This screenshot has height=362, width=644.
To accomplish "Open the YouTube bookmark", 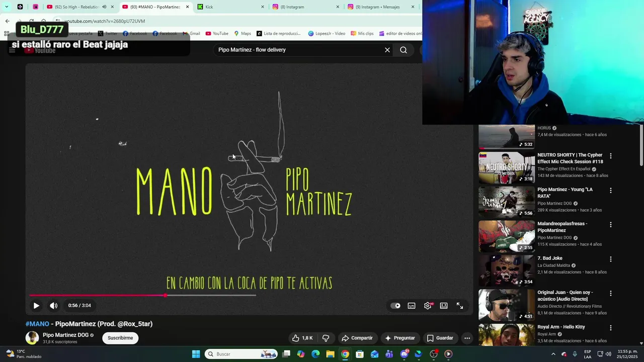I will point(217,34).
